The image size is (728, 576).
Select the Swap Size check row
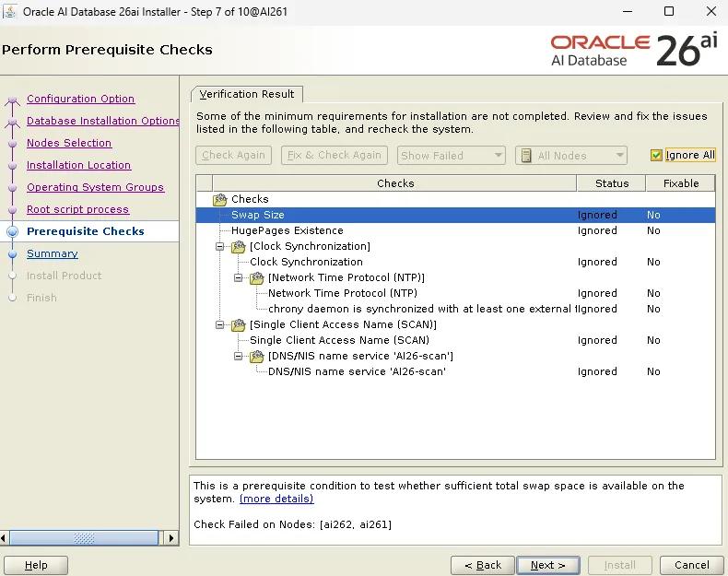[455, 215]
